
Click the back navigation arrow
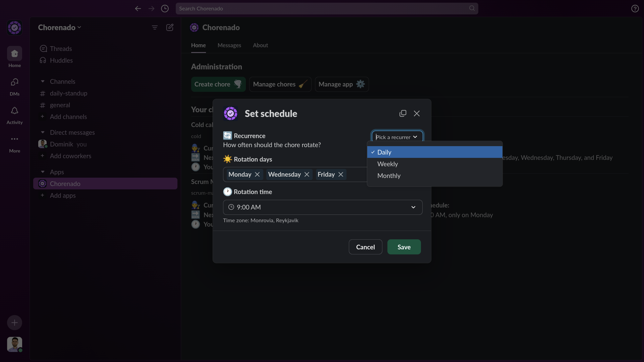(x=138, y=8)
